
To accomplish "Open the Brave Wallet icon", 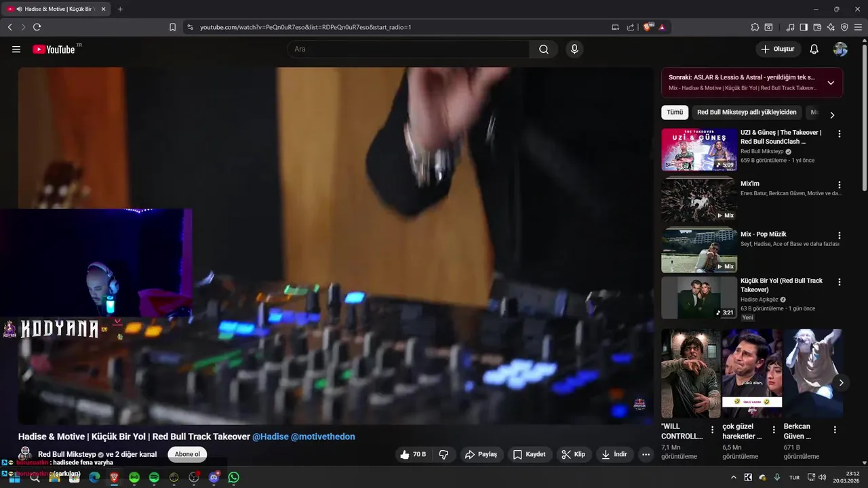I will click(817, 27).
